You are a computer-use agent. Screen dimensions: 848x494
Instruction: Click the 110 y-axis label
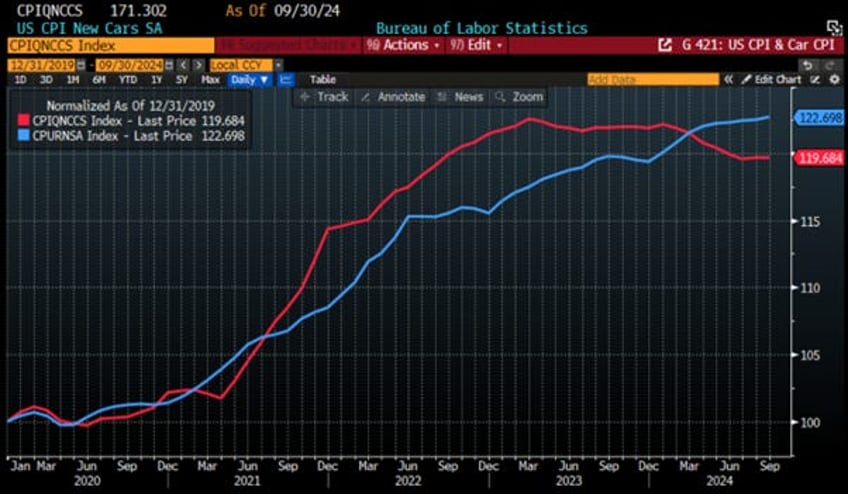pos(809,288)
